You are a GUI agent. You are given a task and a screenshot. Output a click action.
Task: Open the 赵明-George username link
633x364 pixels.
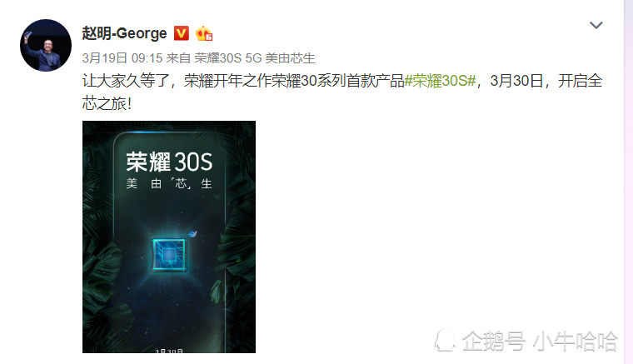pos(124,33)
